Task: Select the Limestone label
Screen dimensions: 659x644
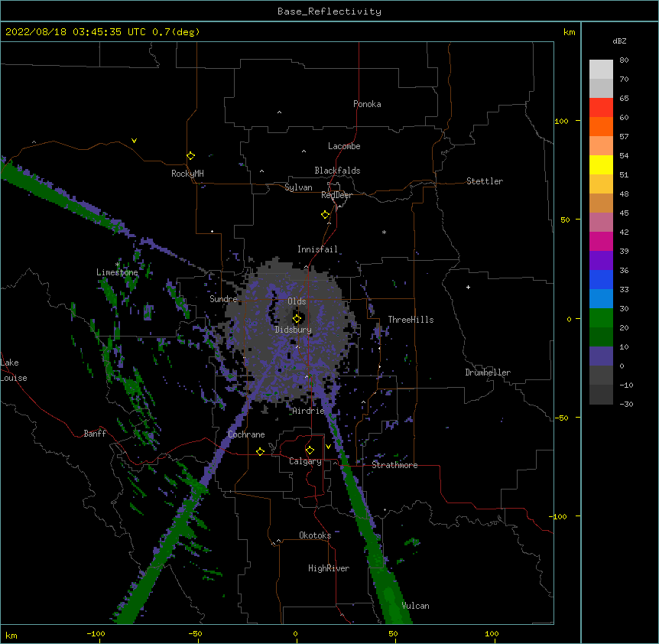Action: pyautogui.click(x=117, y=272)
